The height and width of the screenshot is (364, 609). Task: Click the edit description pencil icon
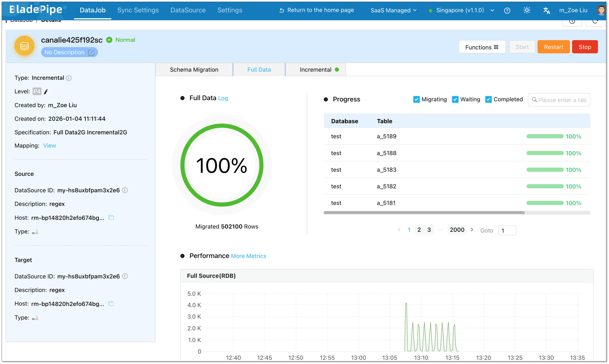click(x=91, y=52)
